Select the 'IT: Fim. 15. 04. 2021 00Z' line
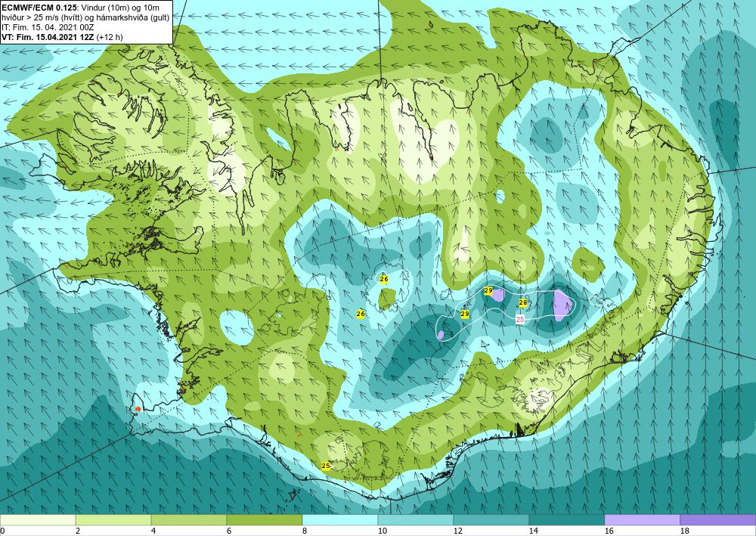Image resolution: width=756 pixels, height=536 pixels. click(48, 27)
